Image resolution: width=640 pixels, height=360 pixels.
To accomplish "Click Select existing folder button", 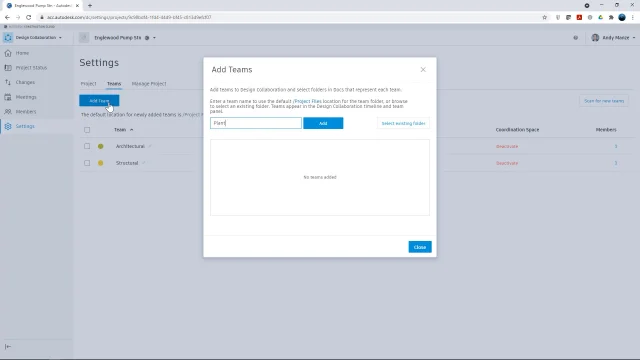I will pyautogui.click(x=403, y=123).
